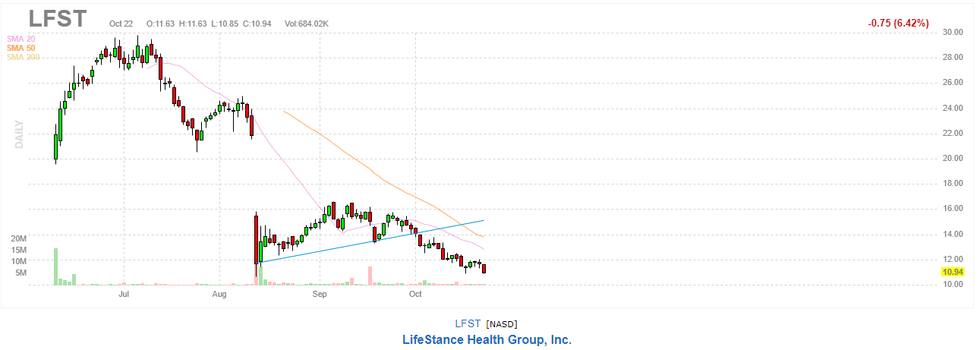Image resolution: width=980 pixels, height=350 pixels.
Task: Select the SMA 200 legend label
Action: click(23, 57)
